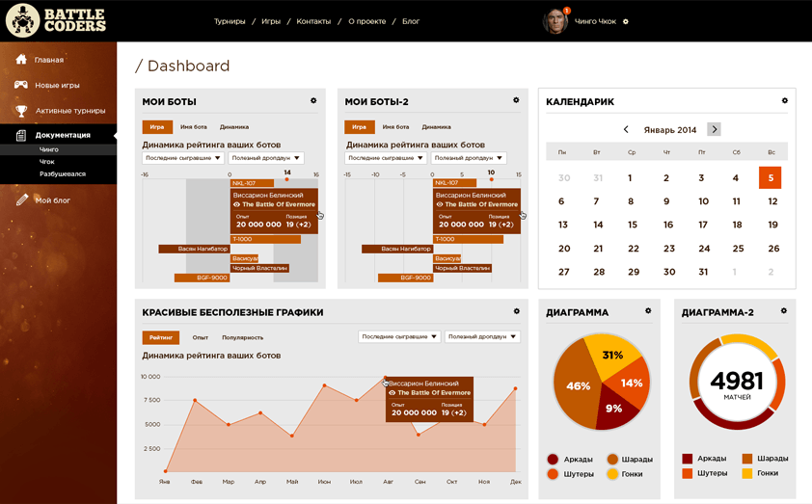Switch to Популярность tab in графики panel
The image size is (812, 504).
point(242,337)
